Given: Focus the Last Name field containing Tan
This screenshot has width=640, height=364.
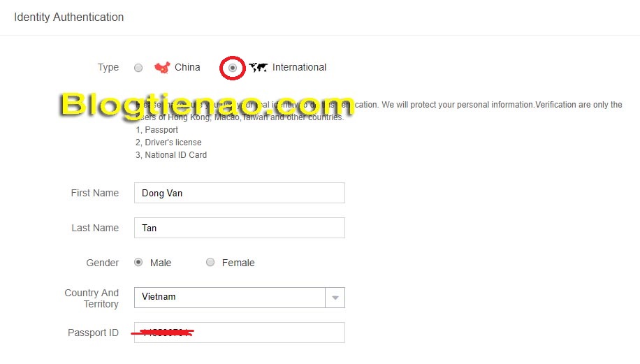Looking at the screenshot, I should coord(239,228).
